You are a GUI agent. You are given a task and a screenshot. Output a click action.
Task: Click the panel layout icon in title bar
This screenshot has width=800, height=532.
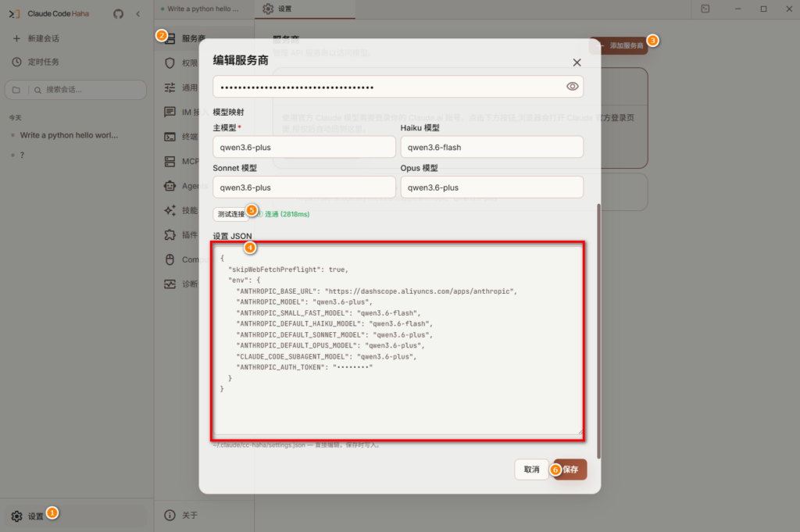point(705,9)
